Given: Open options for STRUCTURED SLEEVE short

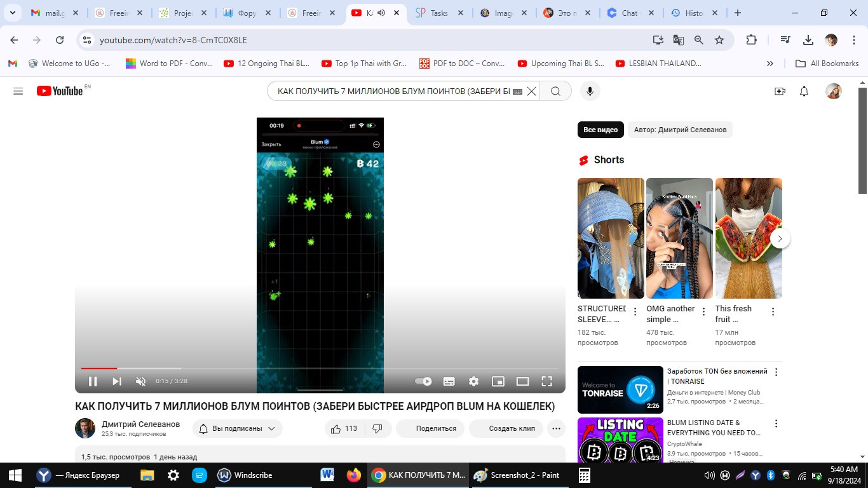Looking at the screenshot, I should click(x=635, y=312).
